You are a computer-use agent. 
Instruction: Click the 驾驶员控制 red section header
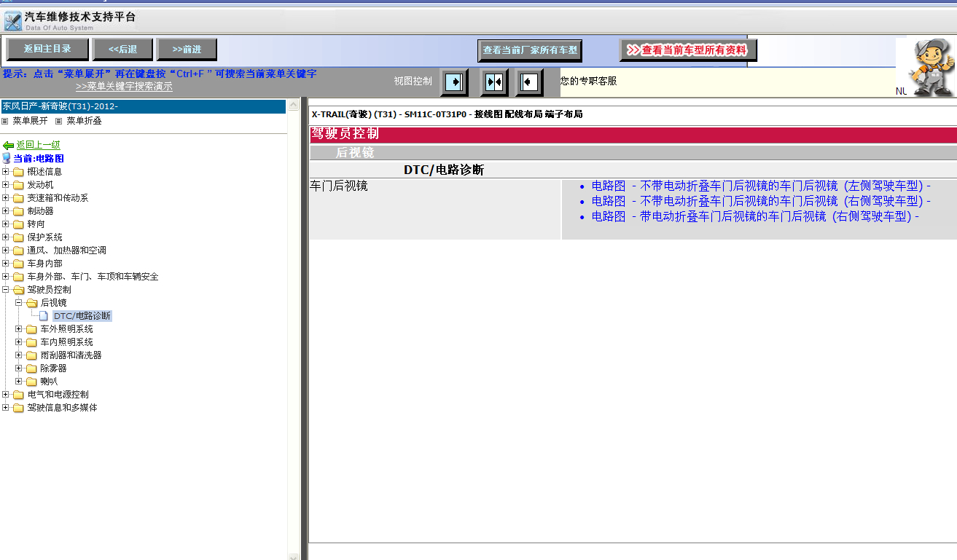[x=633, y=134]
